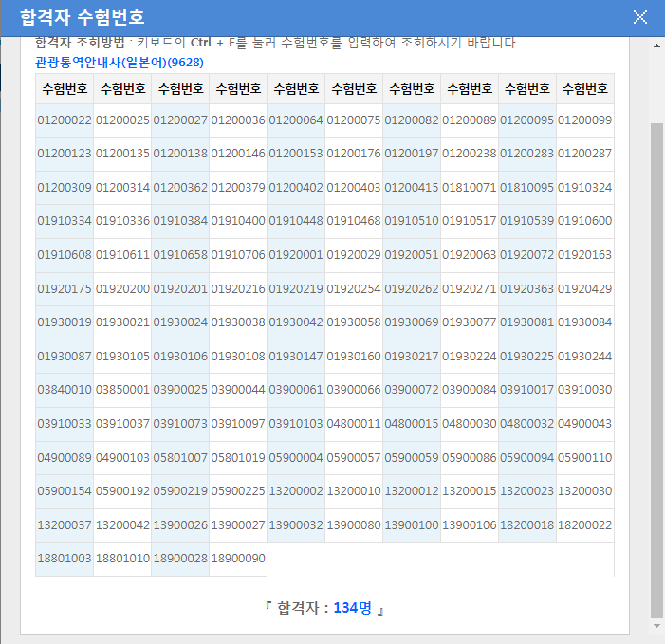Select cell with number 05801007

coord(180,457)
